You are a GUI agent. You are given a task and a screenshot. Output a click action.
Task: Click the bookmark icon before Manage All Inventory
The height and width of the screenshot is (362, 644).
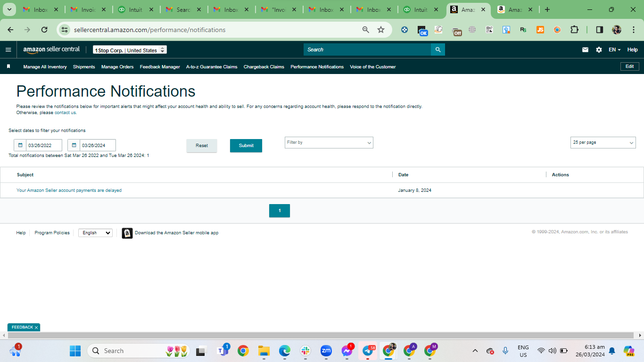tap(8, 66)
